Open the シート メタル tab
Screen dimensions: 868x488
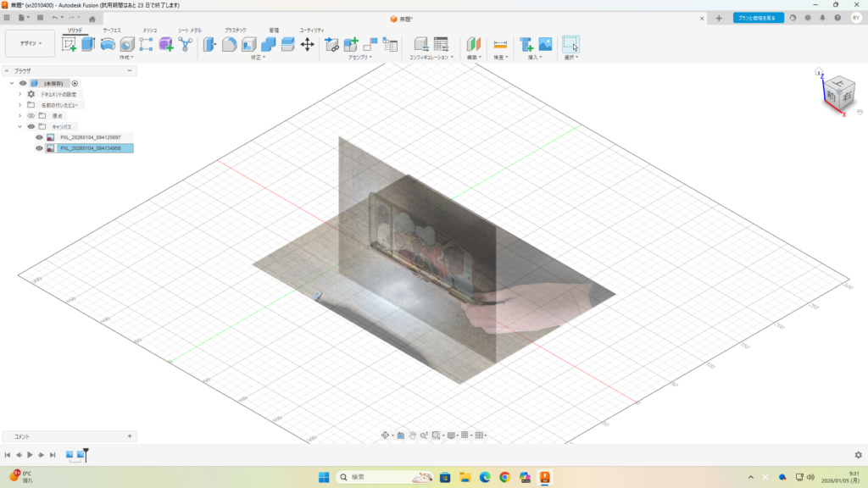click(189, 30)
